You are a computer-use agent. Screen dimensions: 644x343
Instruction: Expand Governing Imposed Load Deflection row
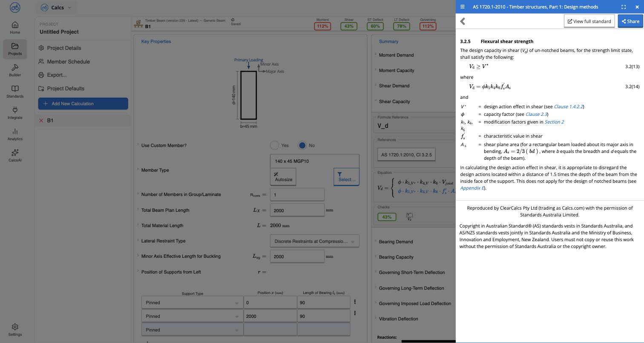(x=415, y=303)
